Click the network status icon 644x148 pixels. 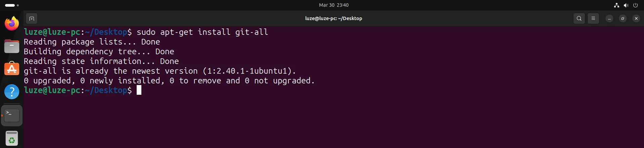616,5
